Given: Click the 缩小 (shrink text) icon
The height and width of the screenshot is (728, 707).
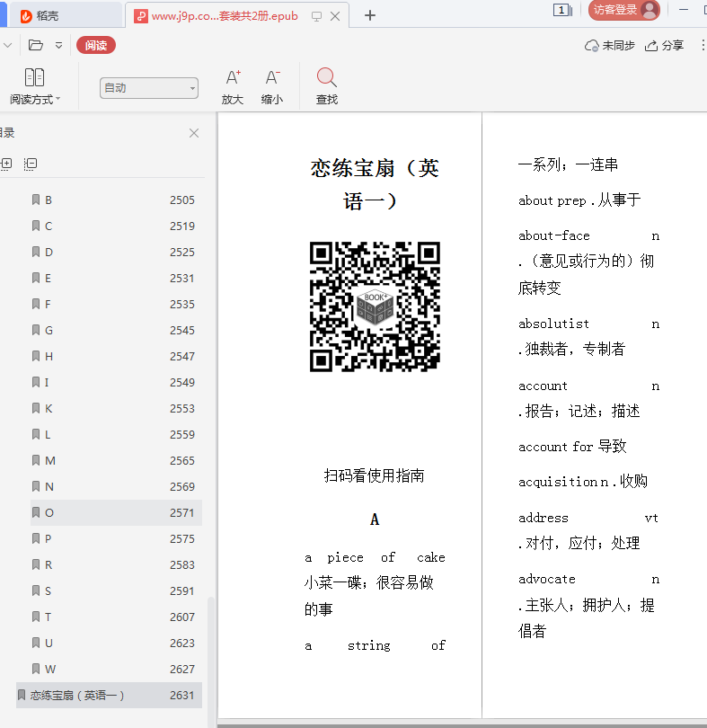Looking at the screenshot, I should [x=272, y=79].
